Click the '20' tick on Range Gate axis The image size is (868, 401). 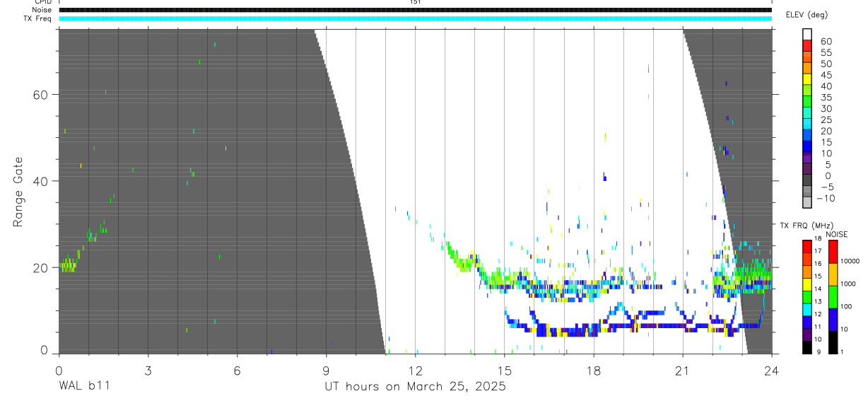[x=39, y=267]
